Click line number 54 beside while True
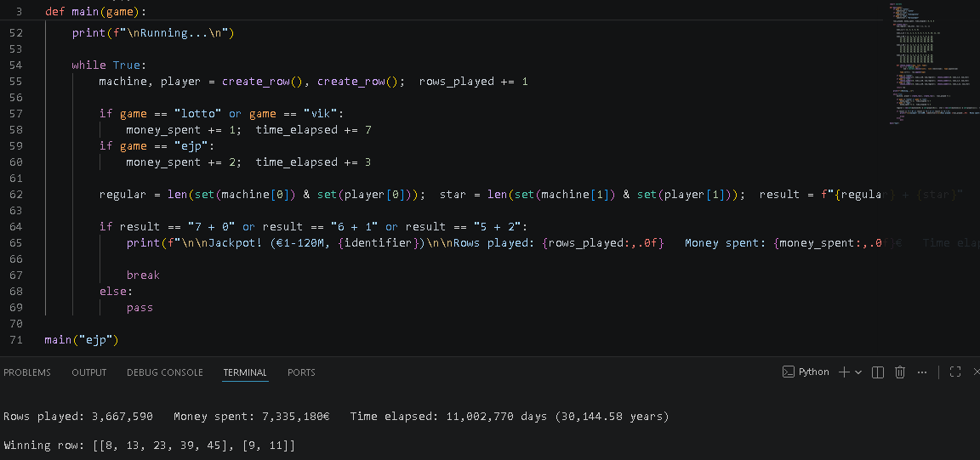Viewport: 980px width, 460px height. 16,65
